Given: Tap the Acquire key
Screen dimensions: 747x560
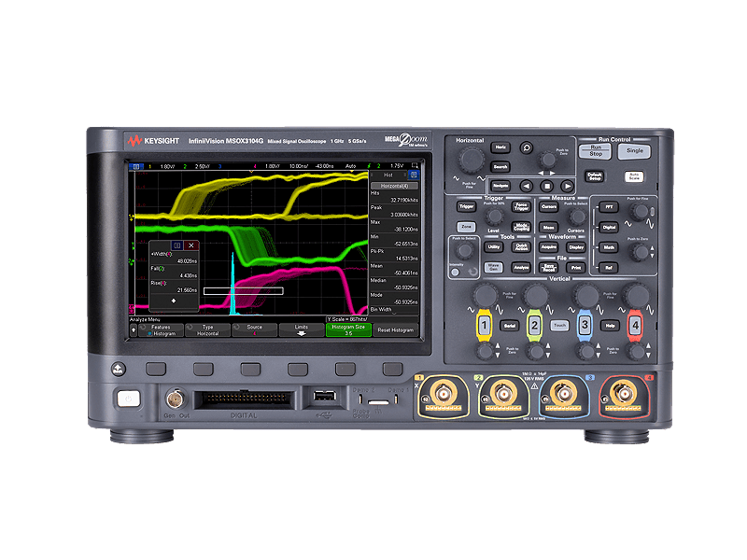Looking at the screenshot, I should coord(549,247).
